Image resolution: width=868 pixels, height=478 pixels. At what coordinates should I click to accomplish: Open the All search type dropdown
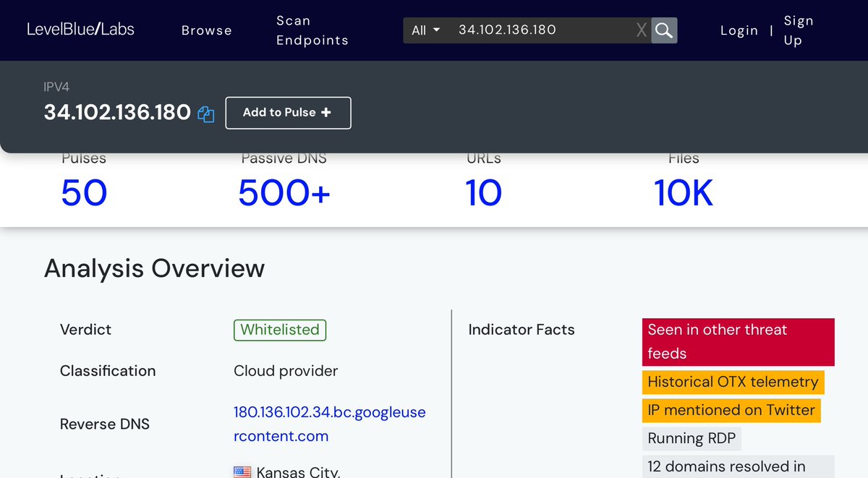click(426, 30)
